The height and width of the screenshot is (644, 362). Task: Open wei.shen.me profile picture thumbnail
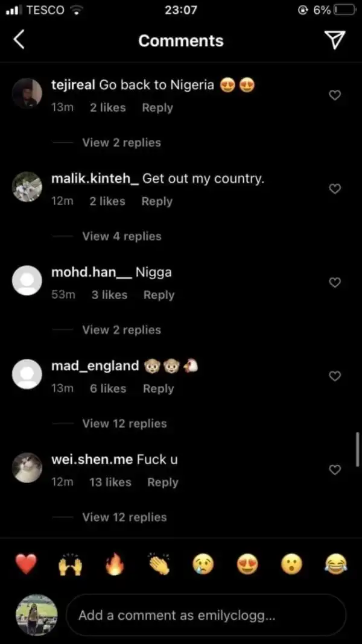click(x=27, y=468)
